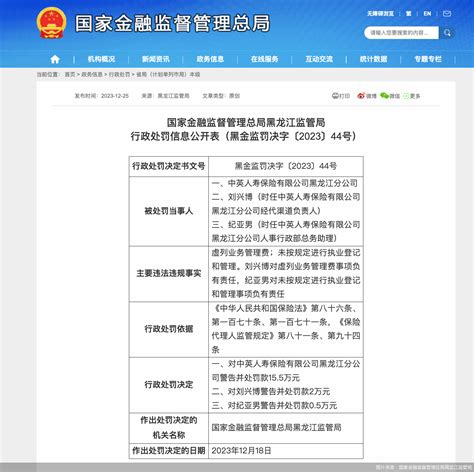The height and width of the screenshot is (472, 474).
Task: Click publish date 2023-12-25
Action: point(115,96)
